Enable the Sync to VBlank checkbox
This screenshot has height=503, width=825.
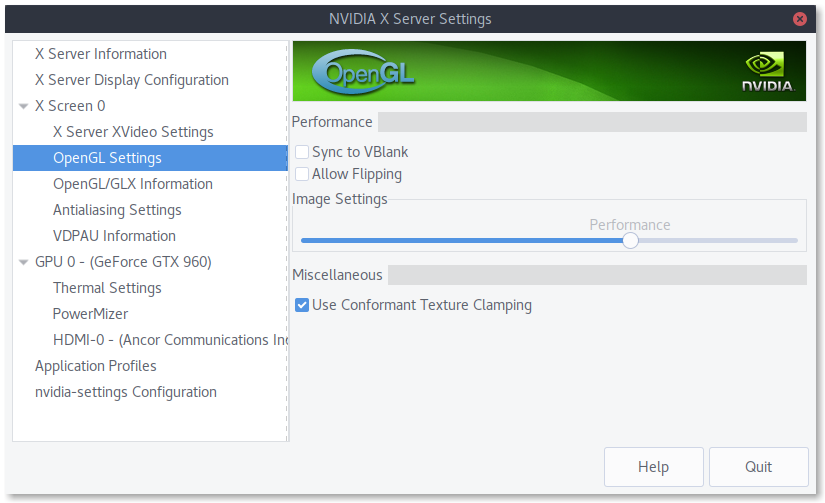tap(302, 152)
